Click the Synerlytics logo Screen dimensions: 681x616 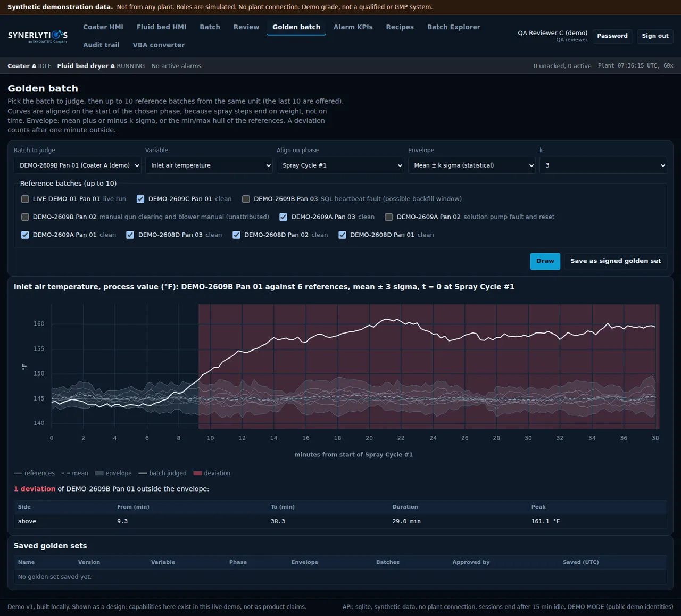coord(38,36)
